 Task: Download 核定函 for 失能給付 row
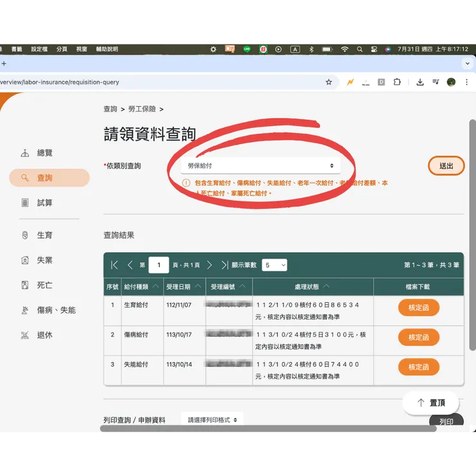[x=418, y=367]
